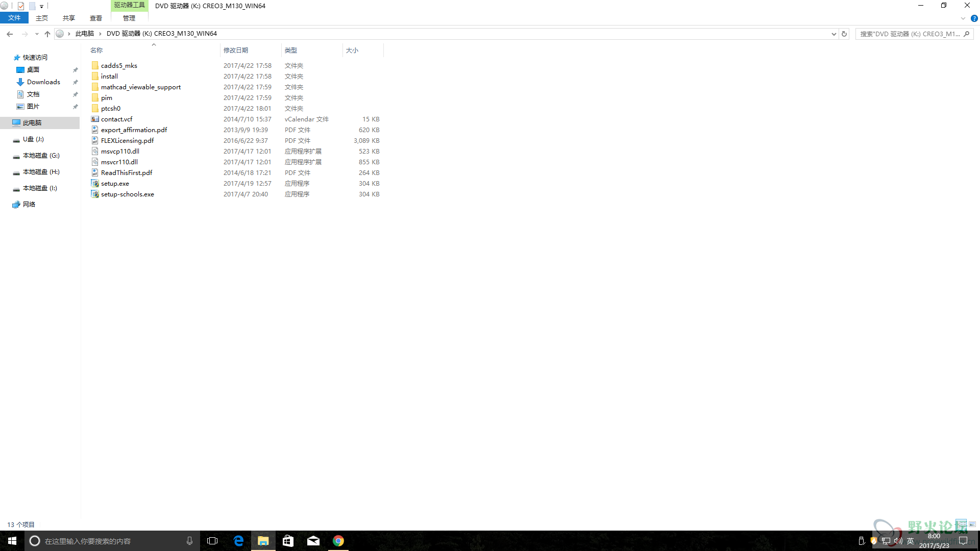980x551 pixels.
Task: Click 此电脑 in address breadcrumb
Action: [85, 34]
